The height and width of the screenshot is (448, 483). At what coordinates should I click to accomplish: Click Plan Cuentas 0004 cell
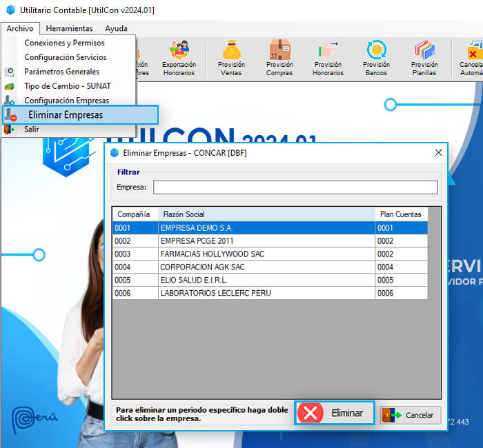coord(402,267)
